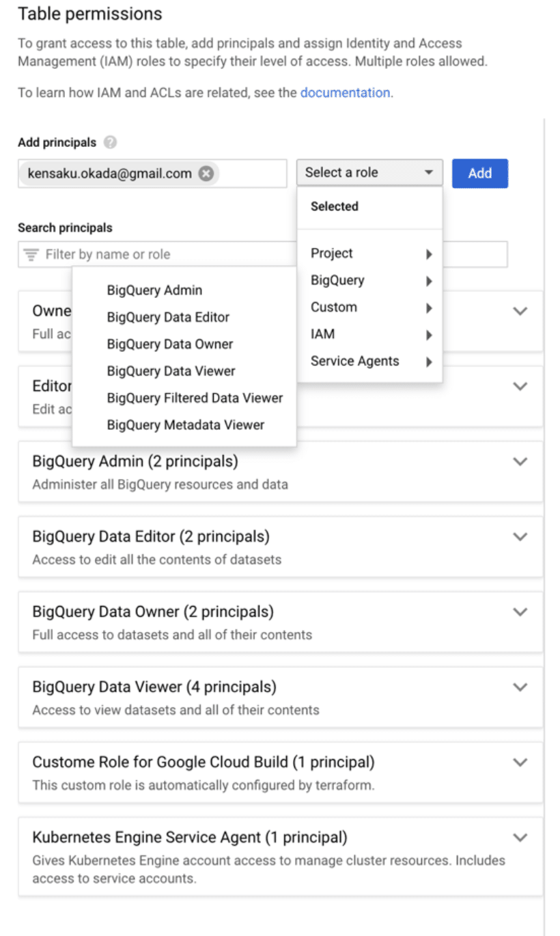
Task: Expand the BigQuery Data Viewer chevron
Action: [x=520, y=687]
